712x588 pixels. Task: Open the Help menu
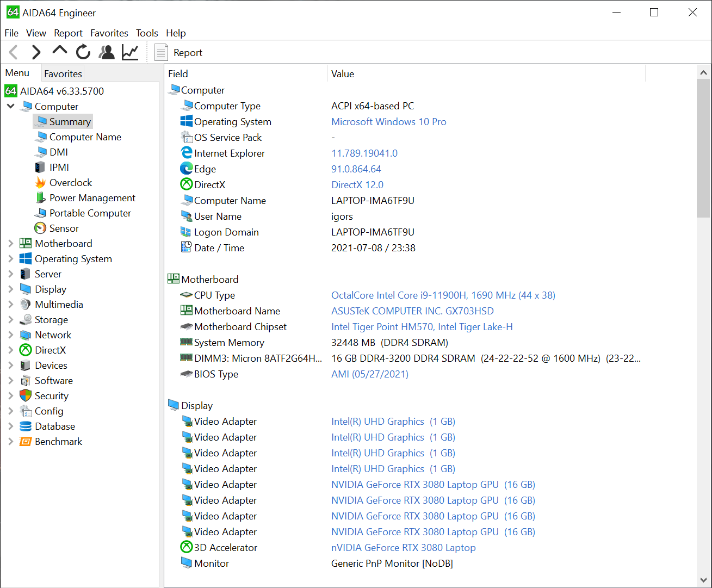(176, 33)
